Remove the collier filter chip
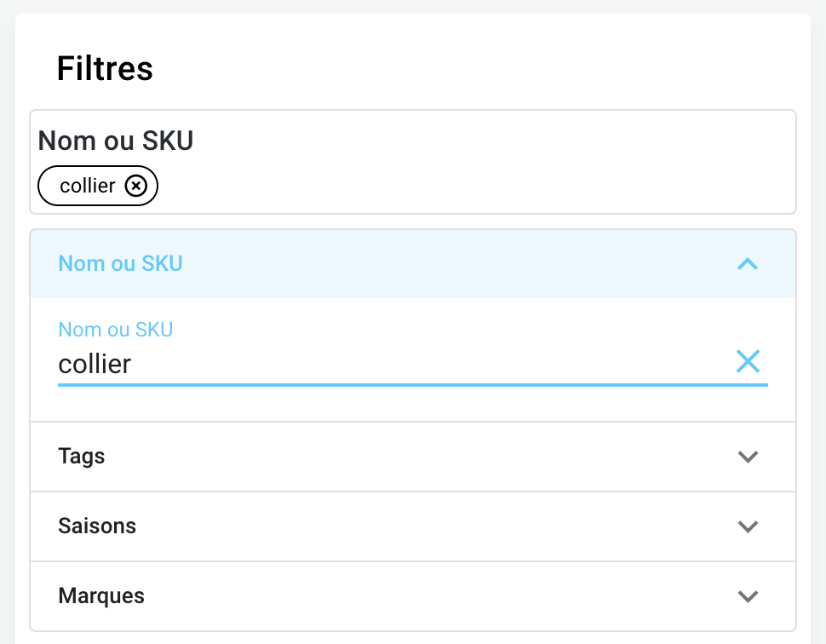 [136, 186]
